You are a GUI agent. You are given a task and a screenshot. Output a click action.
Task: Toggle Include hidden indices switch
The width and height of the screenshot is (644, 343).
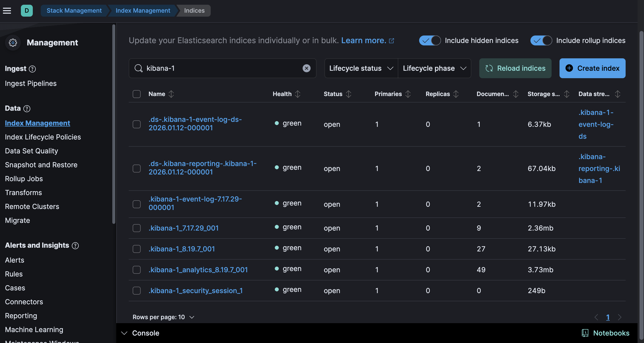click(x=430, y=40)
